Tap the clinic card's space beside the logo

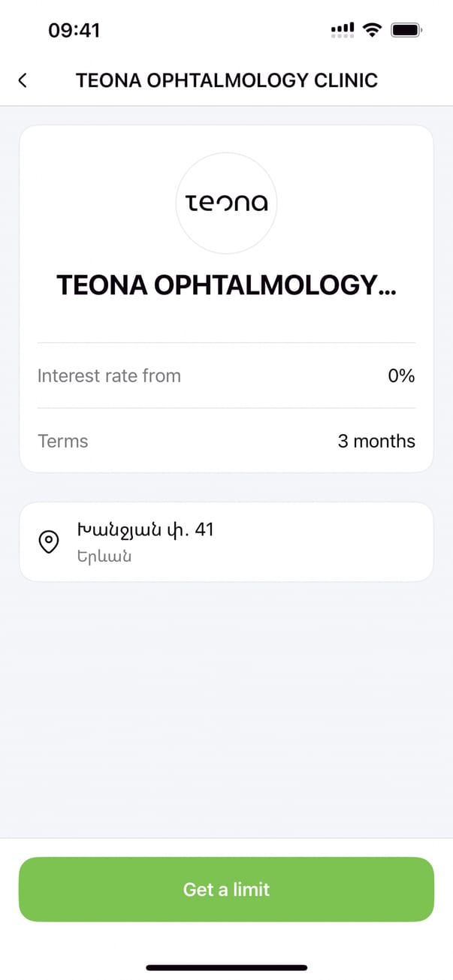pos(353,203)
